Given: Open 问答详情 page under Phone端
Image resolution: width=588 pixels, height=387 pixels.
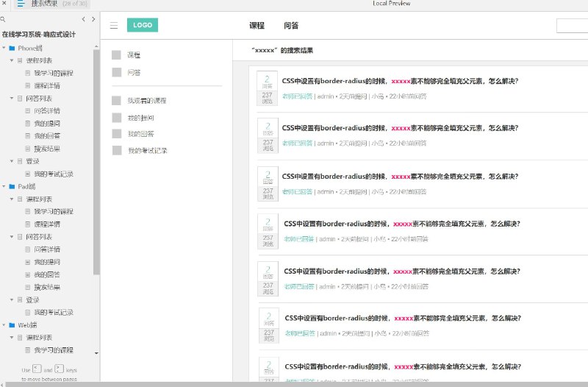Looking at the screenshot, I should pos(47,111).
